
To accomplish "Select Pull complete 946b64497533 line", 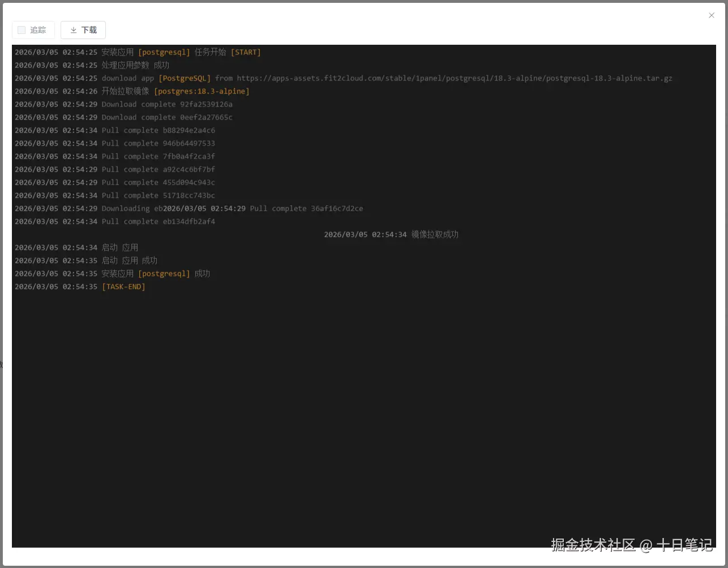I will (x=115, y=143).
